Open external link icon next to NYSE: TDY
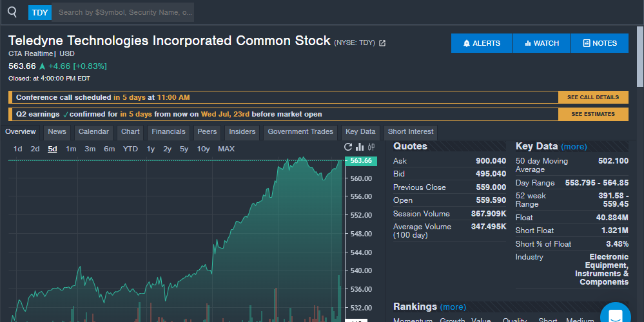644x322 pixels. pos(382,43)
